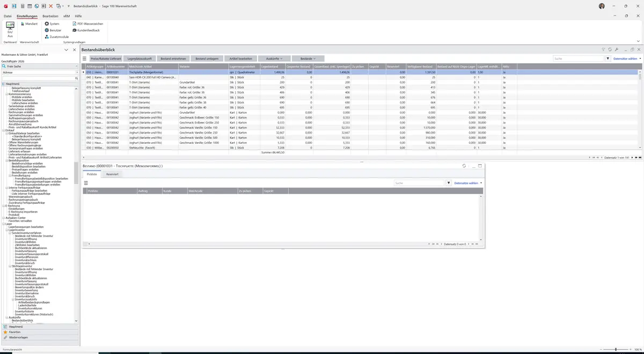644x354 pixels.
Task: Close the navigation pane
Action: pos(75,50)
